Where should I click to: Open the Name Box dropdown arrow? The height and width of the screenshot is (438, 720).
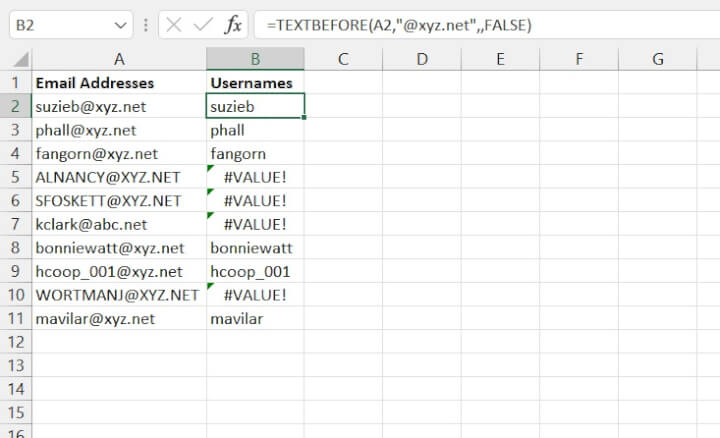point(121,25)
